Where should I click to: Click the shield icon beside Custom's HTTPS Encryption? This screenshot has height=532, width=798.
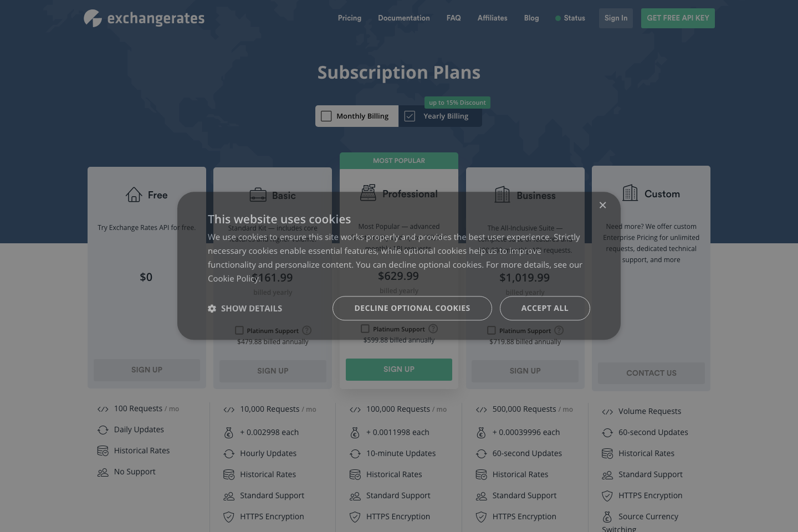[607, 496]
